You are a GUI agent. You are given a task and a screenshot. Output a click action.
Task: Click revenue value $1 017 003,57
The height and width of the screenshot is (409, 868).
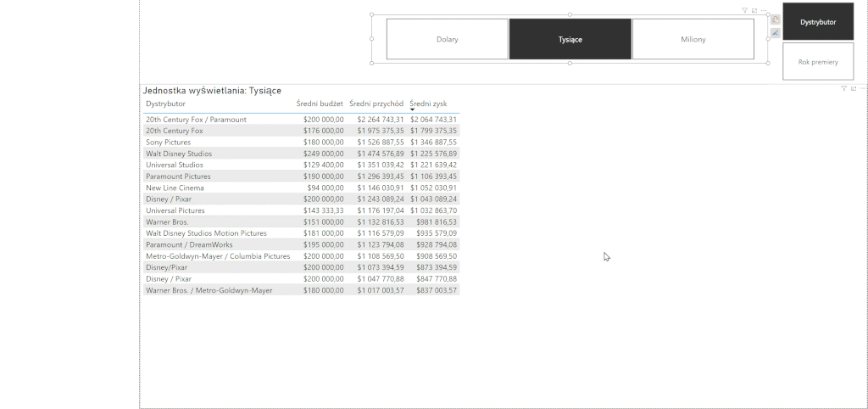coord(381,290)
